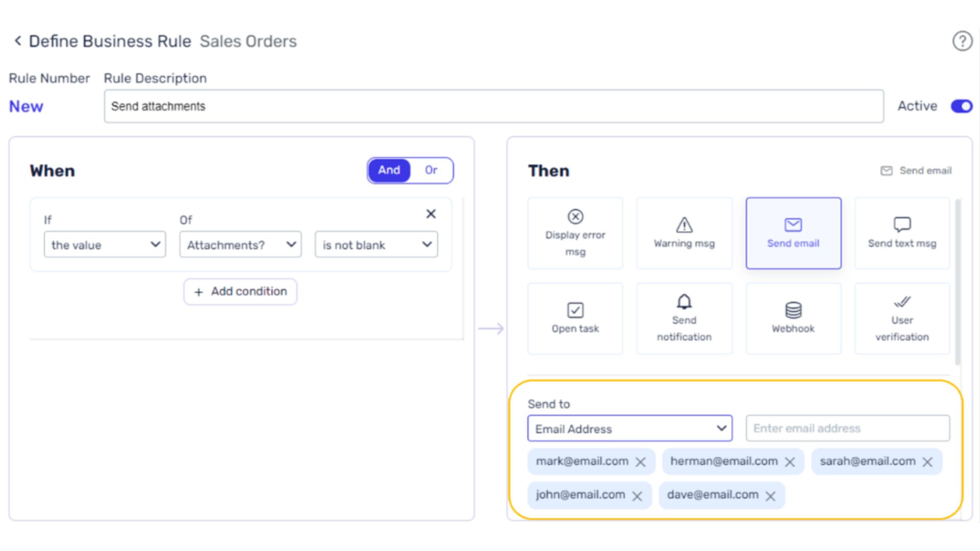Screen dimensions: 980x551
Task: Toggle the Active rule switch
Action: click(x=962, y=106)
